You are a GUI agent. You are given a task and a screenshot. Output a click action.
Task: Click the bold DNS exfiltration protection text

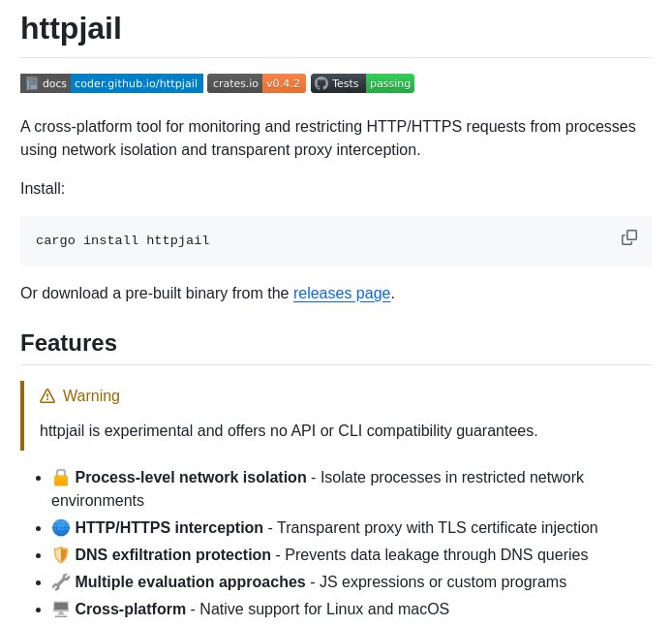[x=172, y=554]
